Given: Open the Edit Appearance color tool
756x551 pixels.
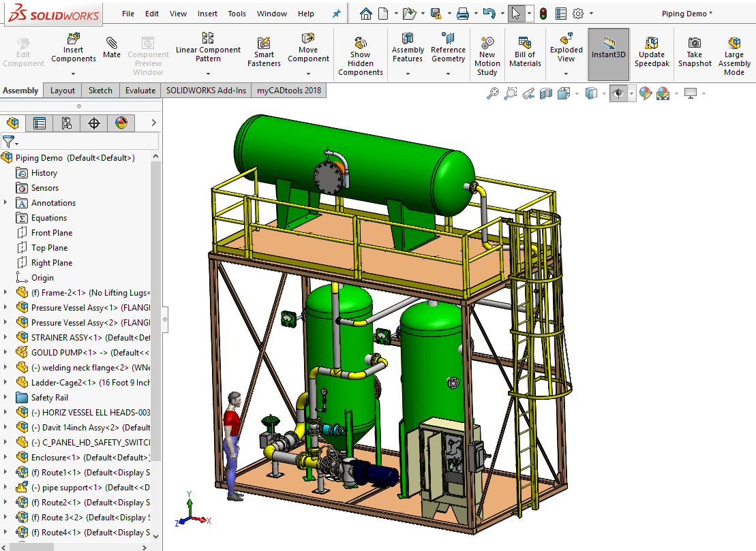Looking at the screenshot, I should 645,93.
